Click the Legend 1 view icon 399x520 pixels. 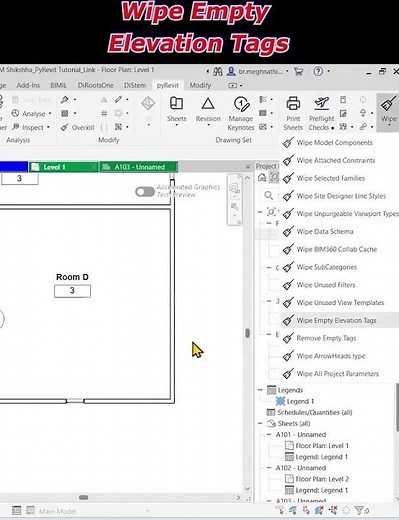coord(281,401)
